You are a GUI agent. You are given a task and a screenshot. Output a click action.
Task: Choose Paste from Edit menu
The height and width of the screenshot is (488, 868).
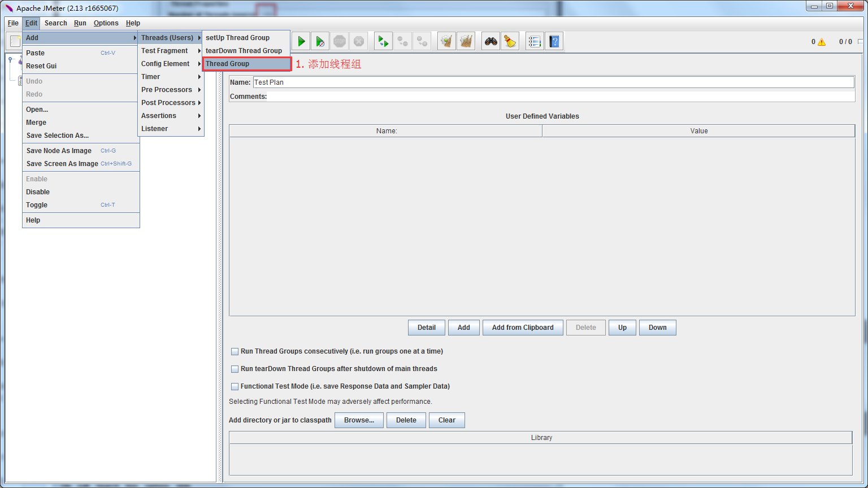[x=81, y=53]
